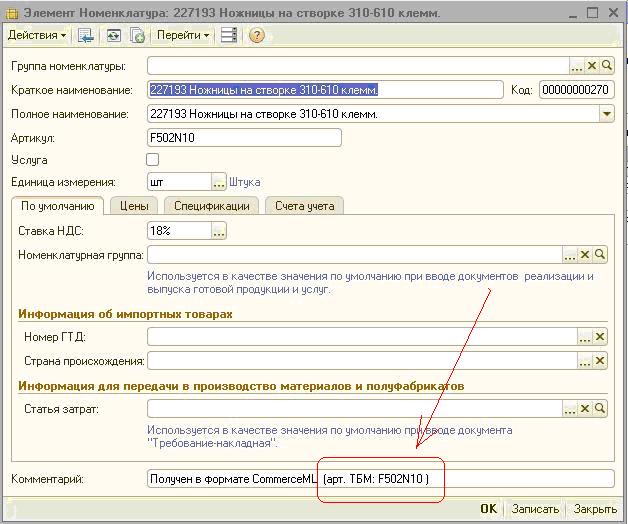The width and height of the screenshot is (628, 524).
Task: Click the toolbar icon just left of Перейти
Action: click(x=138, y=35)
